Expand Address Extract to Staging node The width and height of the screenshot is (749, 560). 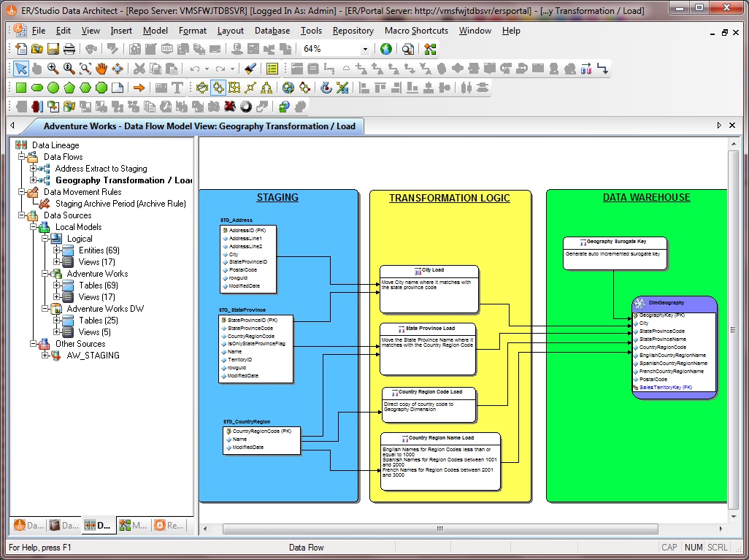(33, 168)
